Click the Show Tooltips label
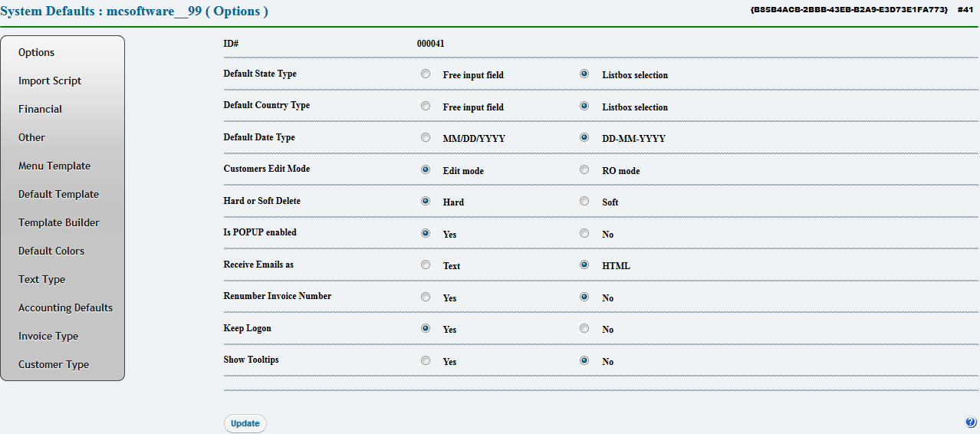This screenshot has width=980, height=434. click(x=252, y=360)
